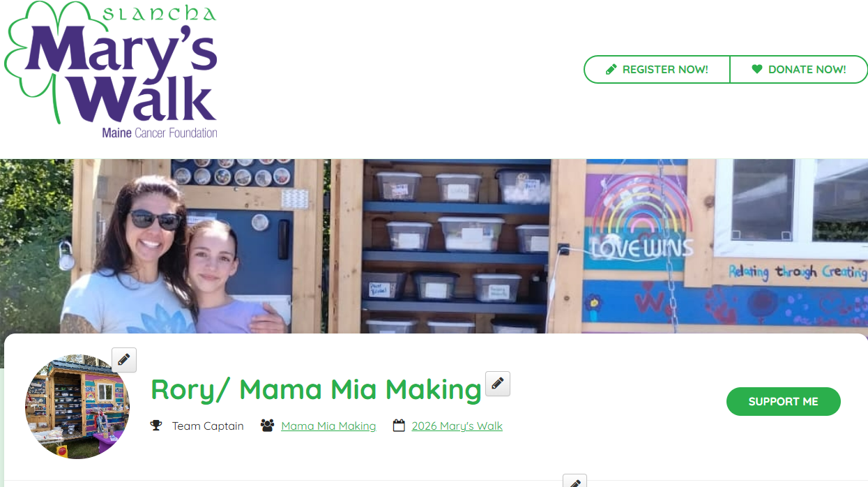Follow the 2026 Mary's Walk event link
Image resolution: width=868 pixels, height=487 pixels.
pos(457,426)
